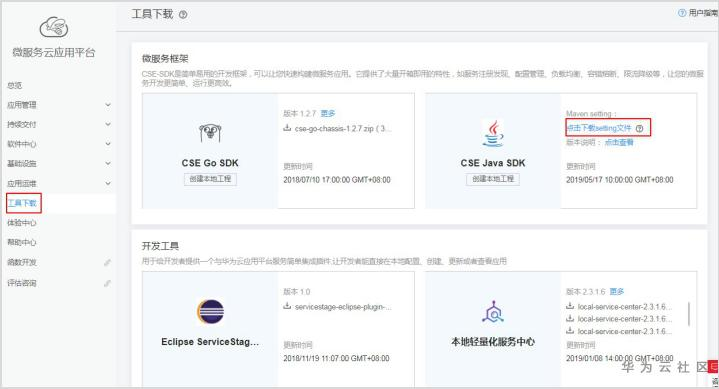Expand the 基础设施 sidebar menu chevron

(108, 163)
